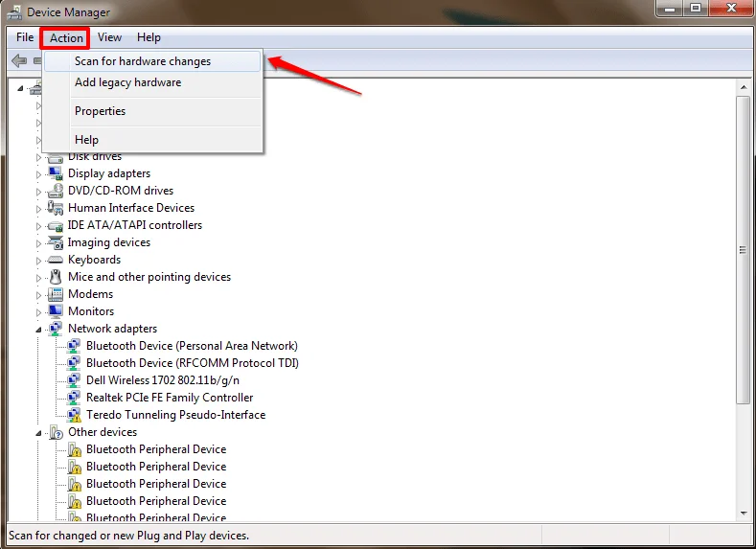
Task: Select Bluetooth Device (RFCOMM Protocol TDI)
Action: [193, 363]
